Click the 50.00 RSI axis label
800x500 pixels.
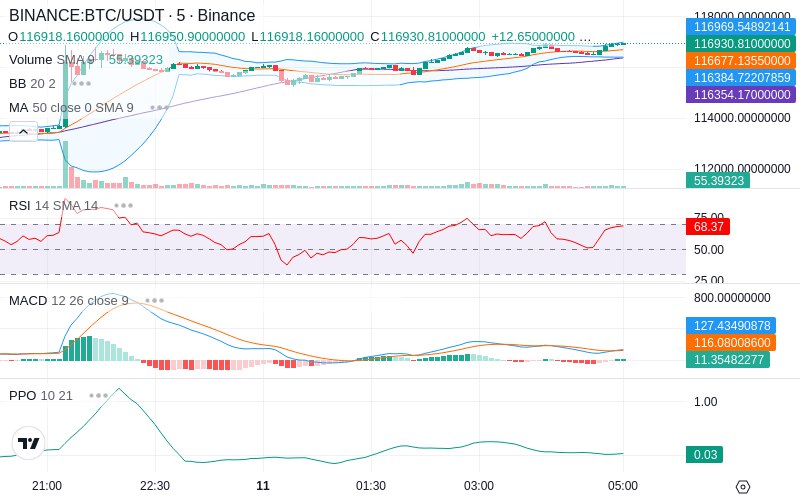[709, 249]
